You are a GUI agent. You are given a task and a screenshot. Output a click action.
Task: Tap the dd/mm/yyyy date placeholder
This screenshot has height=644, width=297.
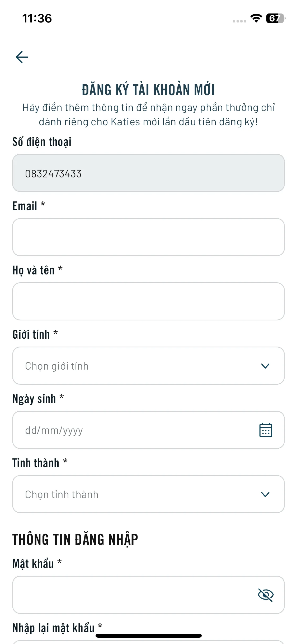[x=54, y=430]
